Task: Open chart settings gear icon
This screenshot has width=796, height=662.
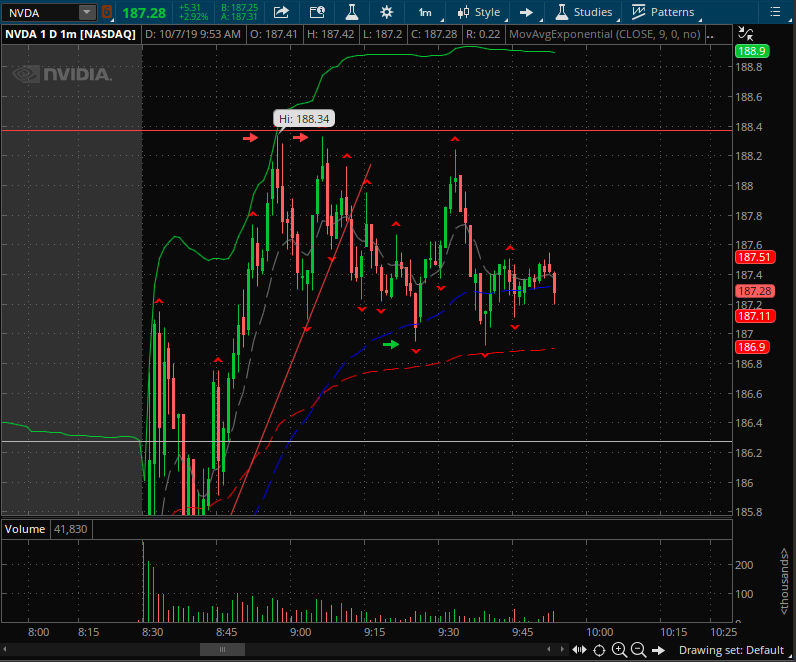Action: pyautogui.click(x=386, y=12)
